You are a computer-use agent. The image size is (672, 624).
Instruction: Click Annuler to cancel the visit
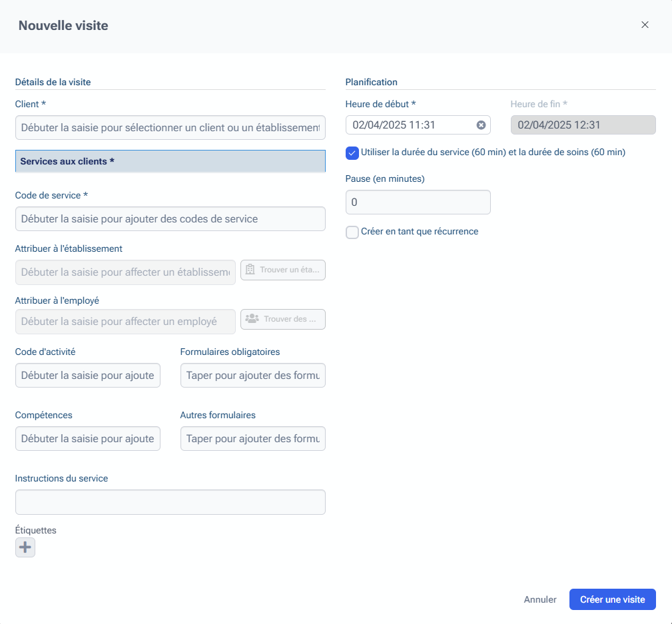(539, 599)
